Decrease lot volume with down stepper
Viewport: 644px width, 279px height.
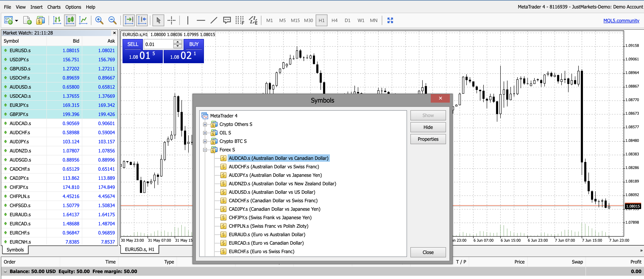coord(177,46)
